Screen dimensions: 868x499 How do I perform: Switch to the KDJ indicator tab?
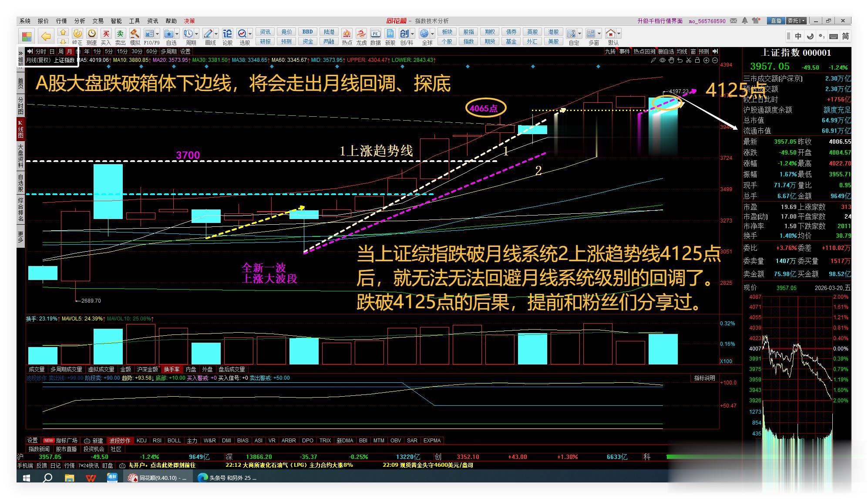141,440
